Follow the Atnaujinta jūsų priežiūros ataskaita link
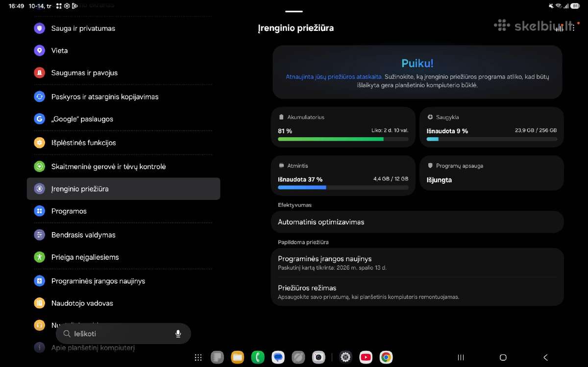This screenshot has width=588, height=367. 334,77
